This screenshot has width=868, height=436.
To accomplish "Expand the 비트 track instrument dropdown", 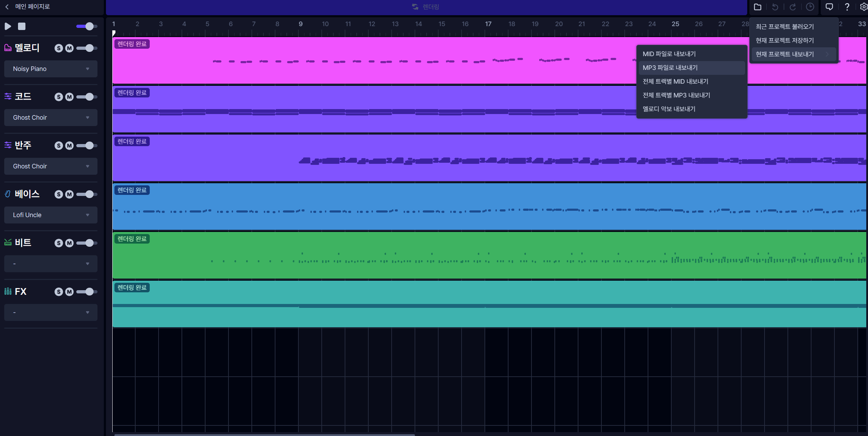I will (x=51, y=264).
